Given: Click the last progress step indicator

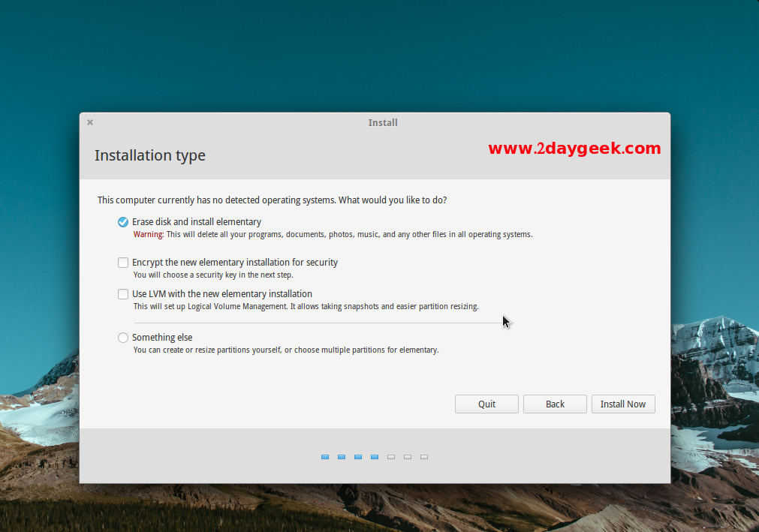Looking at the screenshot, I should (424, 456).
